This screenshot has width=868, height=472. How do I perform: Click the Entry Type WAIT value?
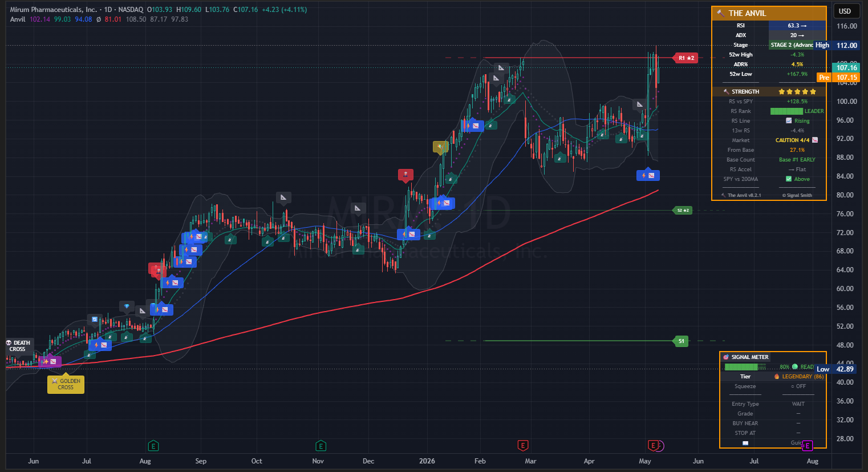pos(798,404)
